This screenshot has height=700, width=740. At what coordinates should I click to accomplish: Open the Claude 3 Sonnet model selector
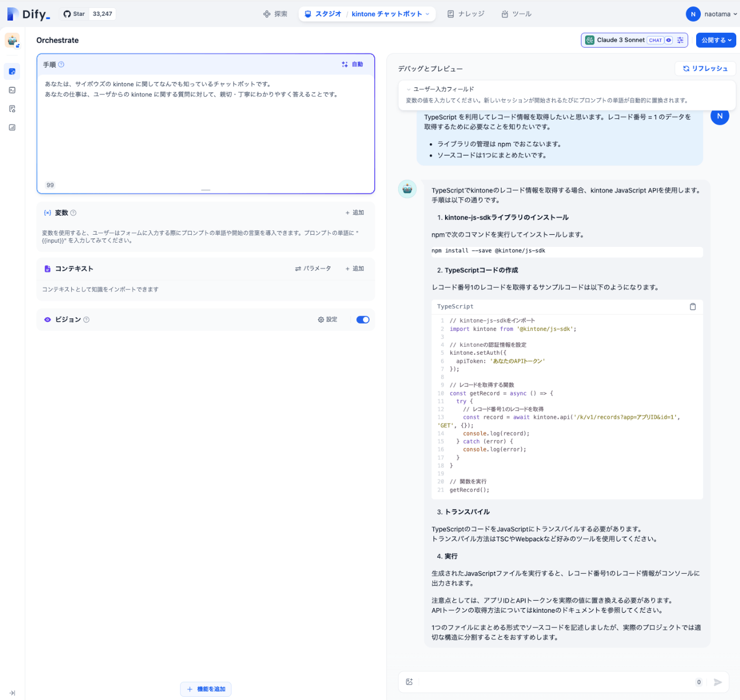634,40
